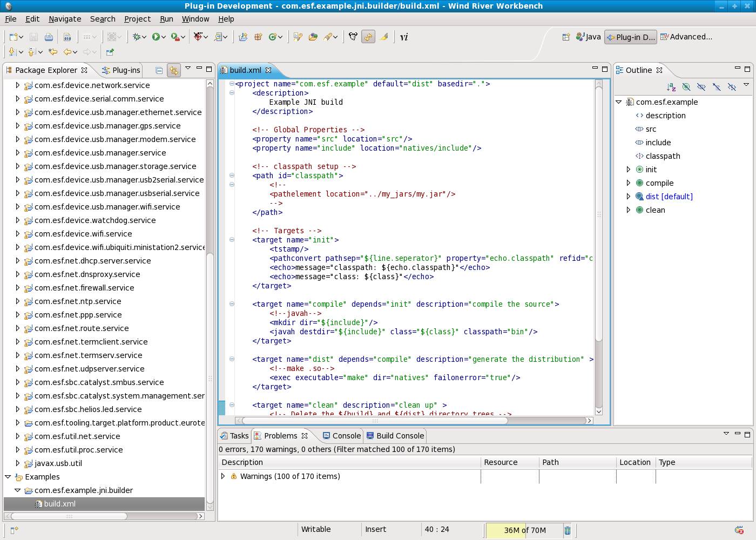The image size is (756, 540).
Task: Open the Outline view menu dropdown
Action: pos(746,85)
